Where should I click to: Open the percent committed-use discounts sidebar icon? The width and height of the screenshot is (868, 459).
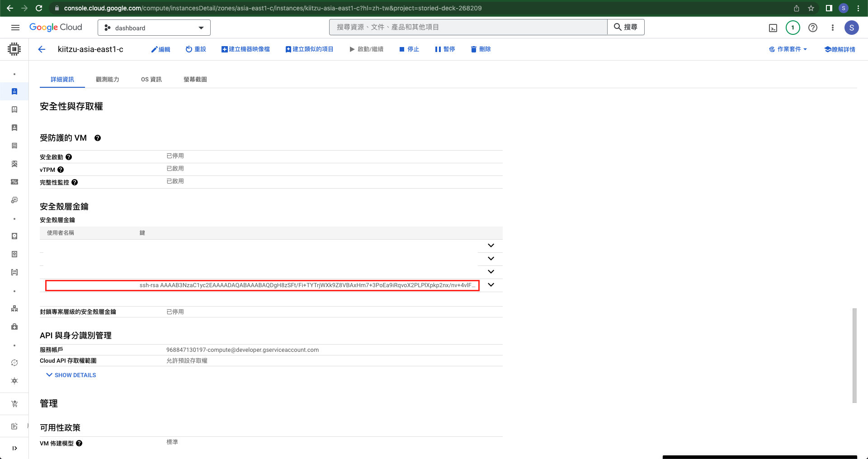click(14, 182)
